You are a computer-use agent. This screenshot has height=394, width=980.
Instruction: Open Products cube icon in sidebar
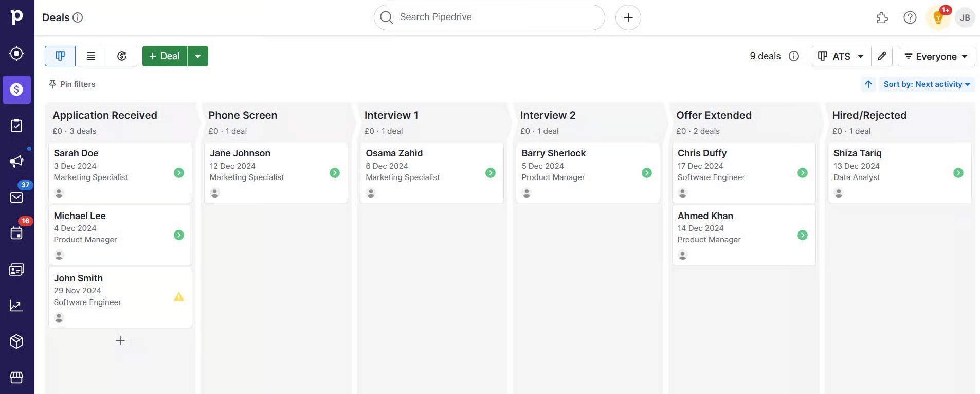pyautogui.click(x=16, y=342)
